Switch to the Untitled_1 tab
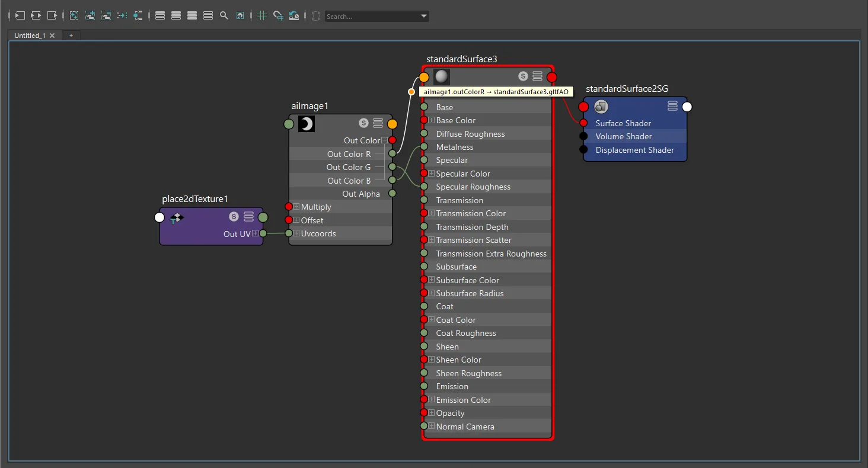868x468 pixels. pyautogui.click(x=30, y=36)
